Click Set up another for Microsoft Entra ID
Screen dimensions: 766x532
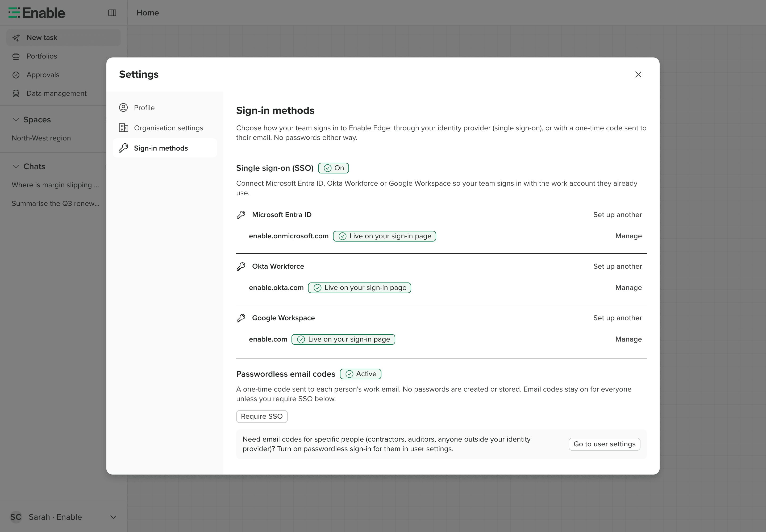(617, 215)
